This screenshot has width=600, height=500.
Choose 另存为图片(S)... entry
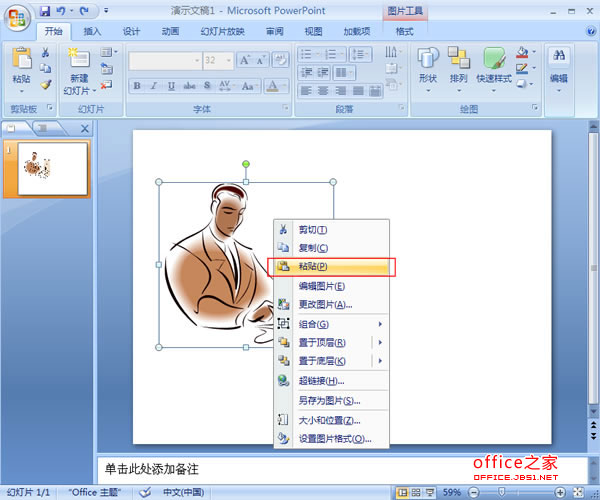tap(332, 401)
